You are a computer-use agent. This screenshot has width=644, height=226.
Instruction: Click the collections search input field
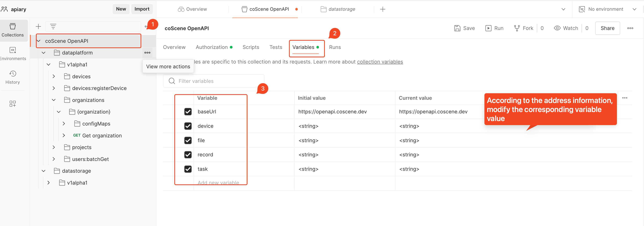[93, 26]
